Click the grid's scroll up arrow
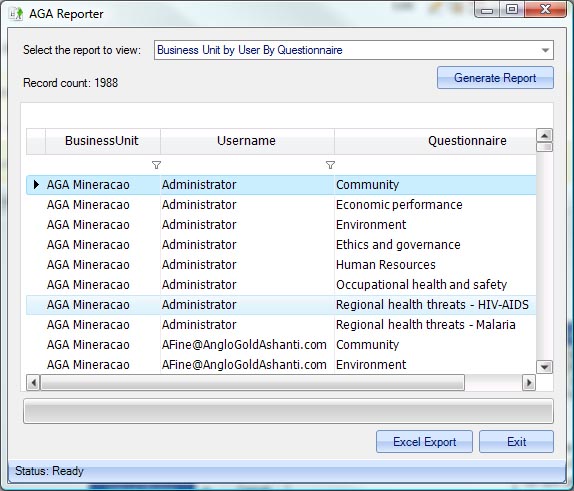Screen dimensions: 574x491 tap(544, 135)
